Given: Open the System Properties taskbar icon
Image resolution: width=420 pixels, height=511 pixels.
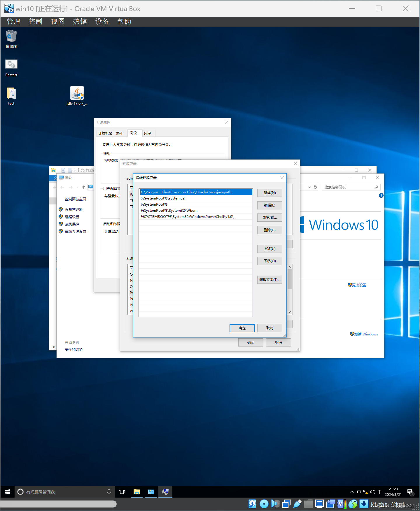Looking at the screenshot, I should [165, 492].
